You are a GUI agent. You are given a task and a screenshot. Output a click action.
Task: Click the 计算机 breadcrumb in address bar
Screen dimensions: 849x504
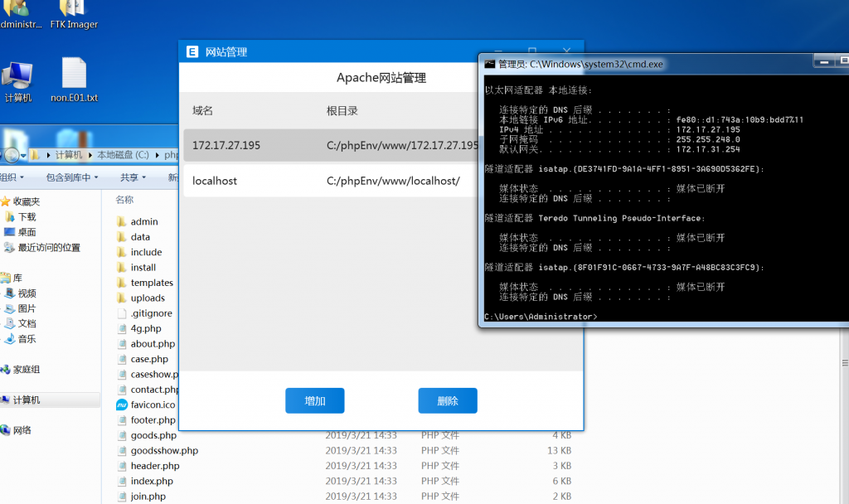click(x=69, y=155)
